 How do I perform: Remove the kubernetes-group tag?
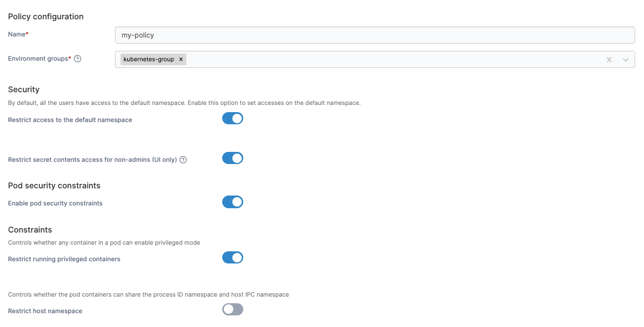click(181, 60)
